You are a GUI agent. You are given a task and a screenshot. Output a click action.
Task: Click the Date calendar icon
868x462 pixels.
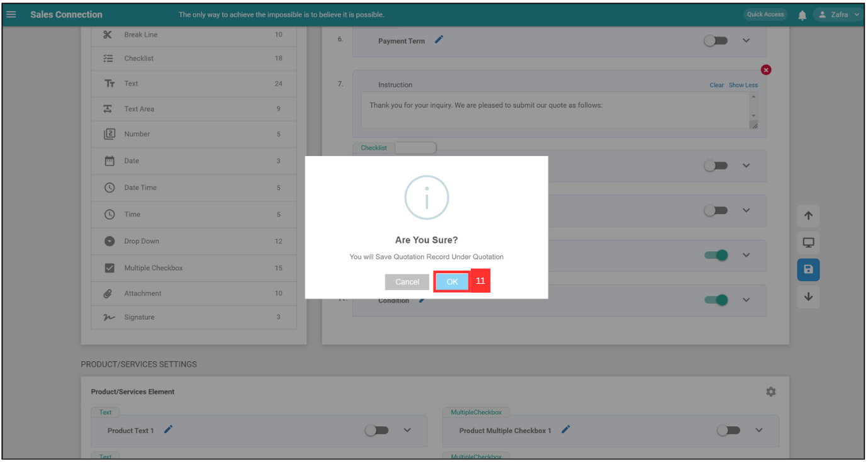110,161
